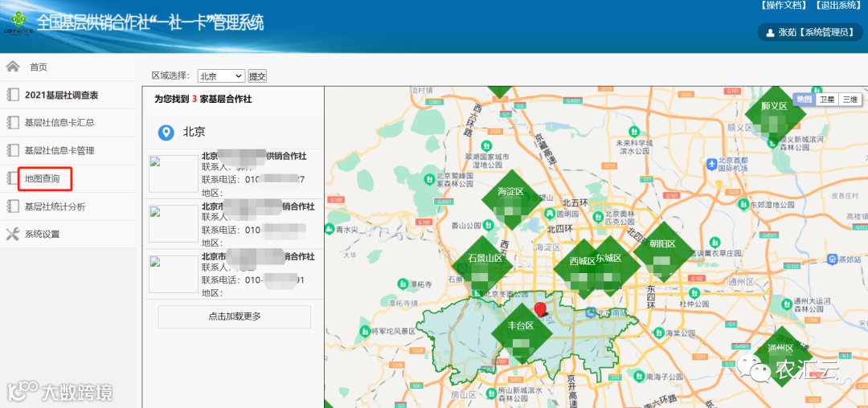Click the 香山公园 park icon on map
868x408 pixels.
click(488, 225)
